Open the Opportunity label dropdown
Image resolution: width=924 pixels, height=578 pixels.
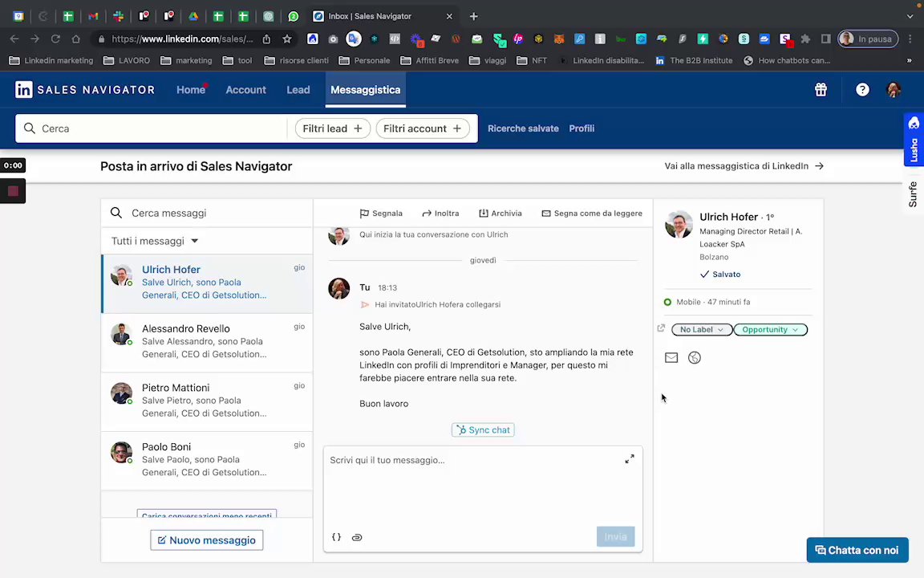coord(770,330)
